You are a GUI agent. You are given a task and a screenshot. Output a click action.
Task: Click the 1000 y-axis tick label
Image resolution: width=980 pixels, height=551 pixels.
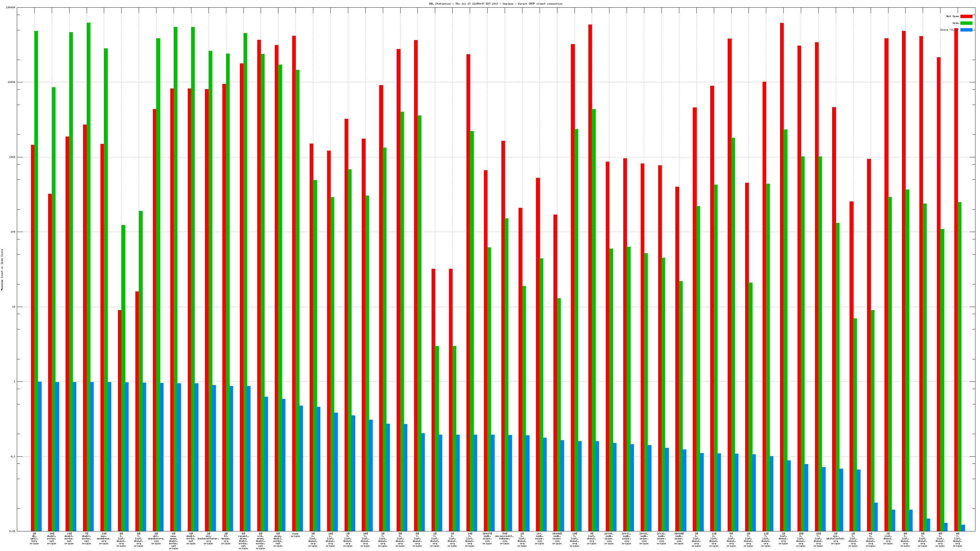click(12, 157)
